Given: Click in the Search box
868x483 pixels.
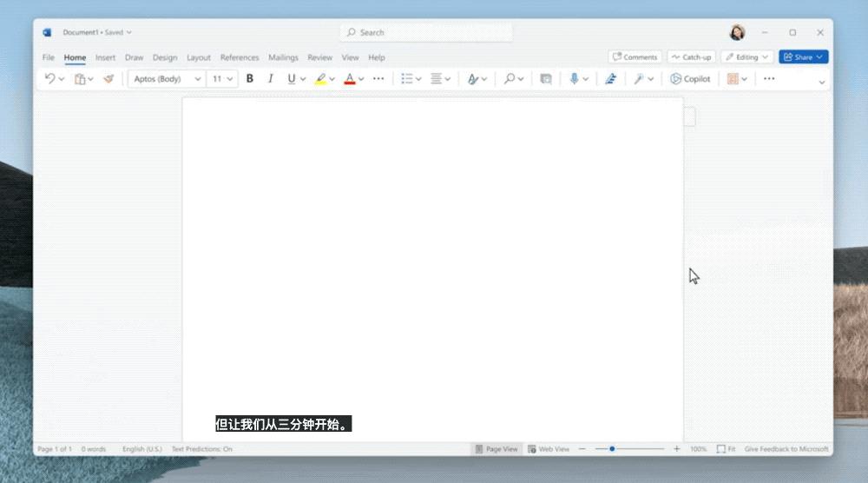Looking at the screenshot, I should coord(425,32).
